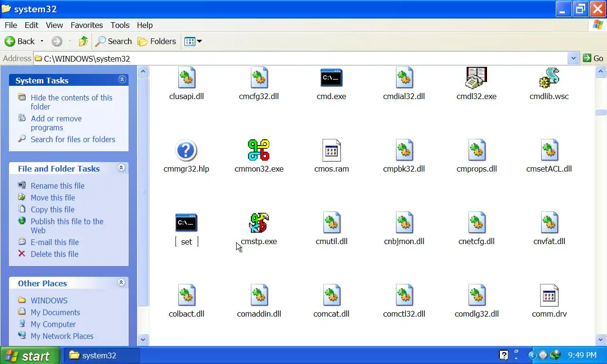Click Search for files or folders
The height and width of the screenshot is (364, 607).
pyautogui.click(x=73, y=139)
